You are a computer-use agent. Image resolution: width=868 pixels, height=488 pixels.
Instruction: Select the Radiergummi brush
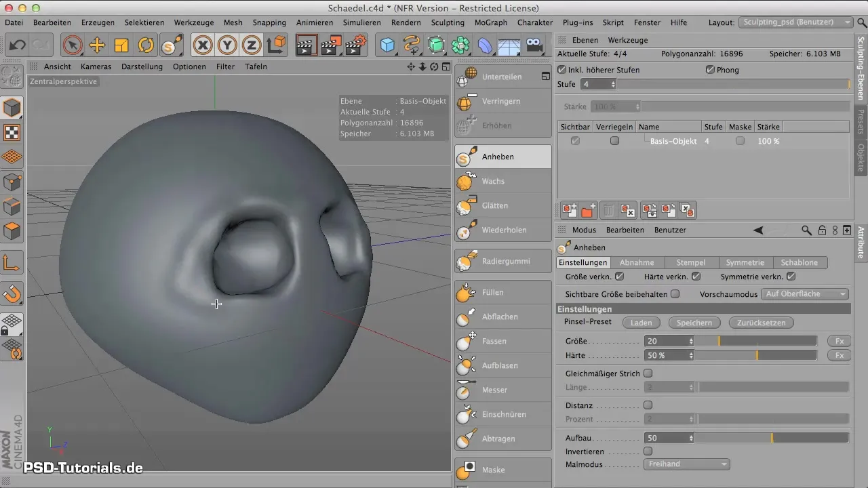(502, 261)
